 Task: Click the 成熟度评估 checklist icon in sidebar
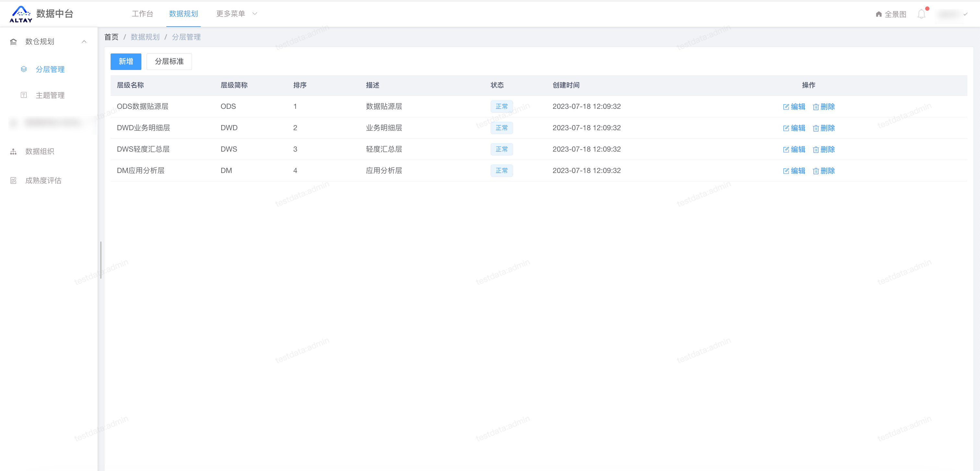pos(13,180)
